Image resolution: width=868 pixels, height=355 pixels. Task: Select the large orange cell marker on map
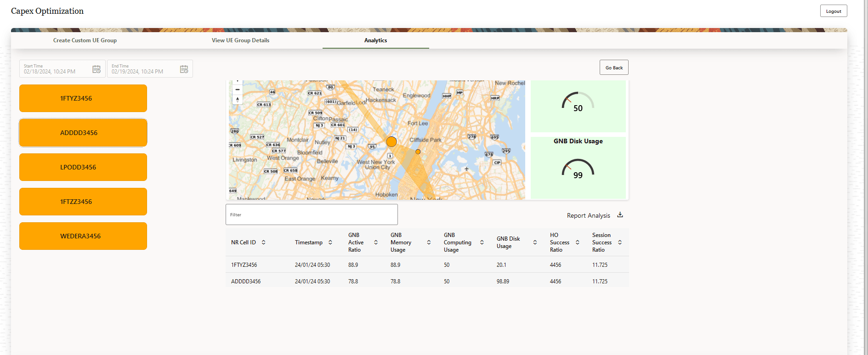[x=391, y=141]
